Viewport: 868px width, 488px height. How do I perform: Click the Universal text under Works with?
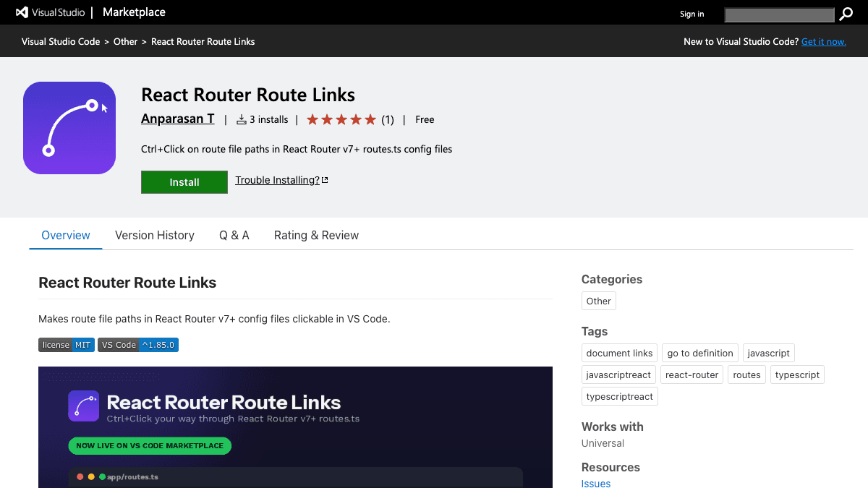click(603, 443)
